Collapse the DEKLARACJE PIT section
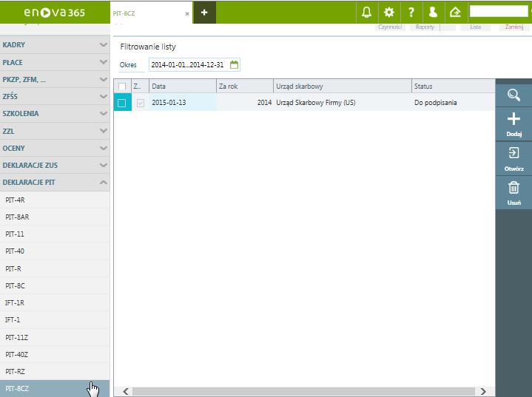The height and width of the screenshot is (397, 532). point(55,183)
